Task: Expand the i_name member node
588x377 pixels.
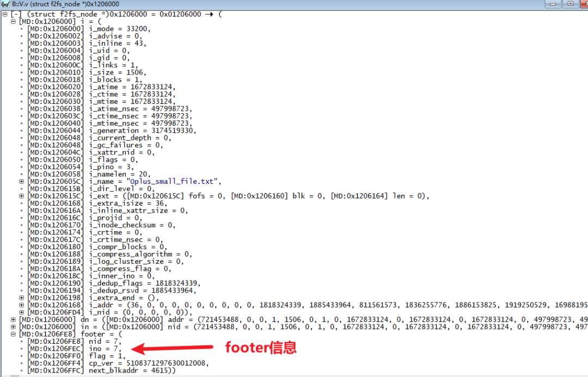Action: (x=21, y=181)
